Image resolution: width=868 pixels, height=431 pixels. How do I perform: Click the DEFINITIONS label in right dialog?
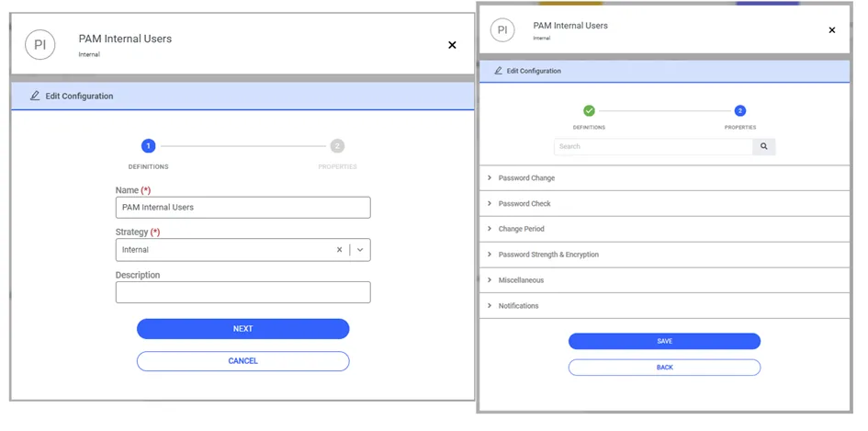[589, 128]
